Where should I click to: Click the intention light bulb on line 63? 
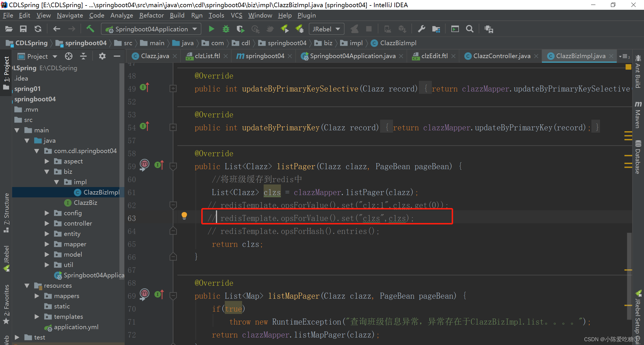184,216
